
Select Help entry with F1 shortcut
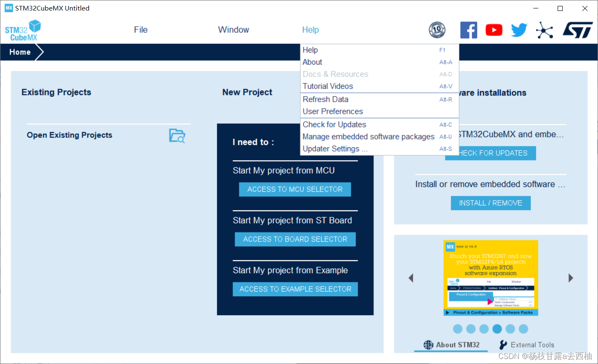tap(379, 50)
